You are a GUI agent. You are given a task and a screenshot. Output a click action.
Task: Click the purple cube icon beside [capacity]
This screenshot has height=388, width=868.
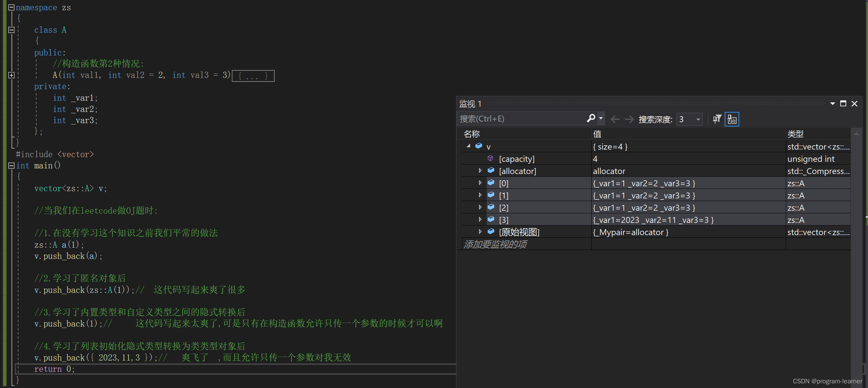click(x=490, y=158)
